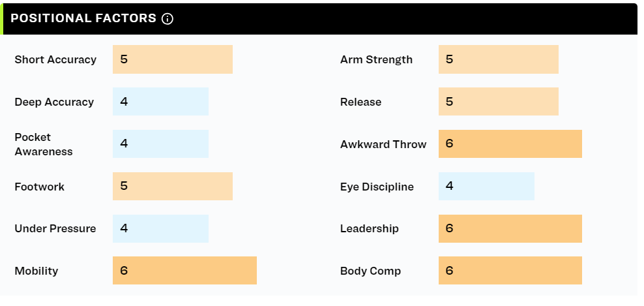The width and height of the screenshot is (644, 306).
Task: Select the Awkward Throw rating bar
Action: (510, 144)
